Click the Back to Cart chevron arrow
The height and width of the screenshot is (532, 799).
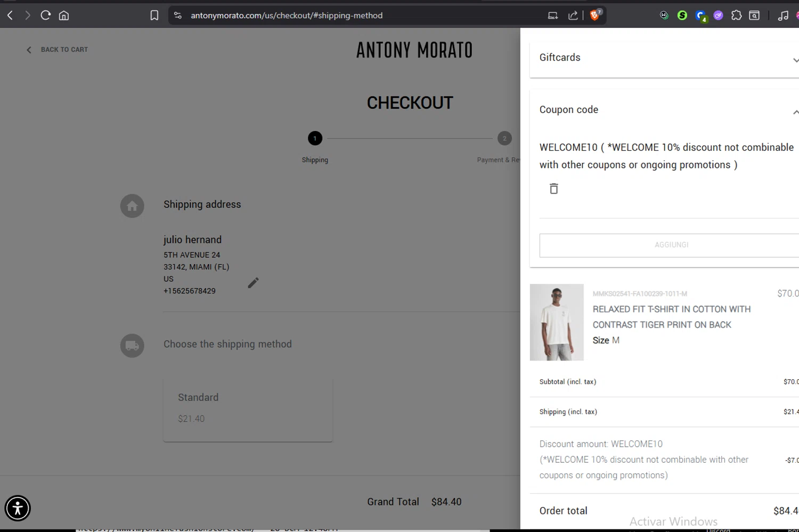pos(29,50)
